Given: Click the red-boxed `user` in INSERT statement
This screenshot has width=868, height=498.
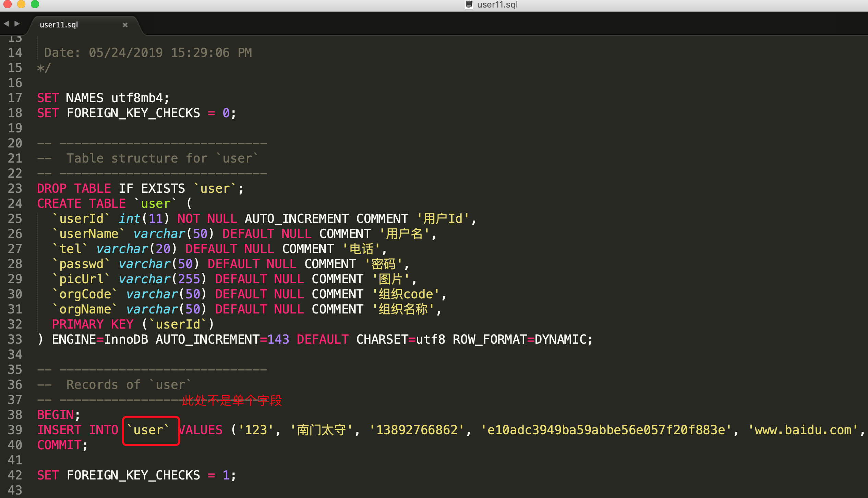Looking at the screenshot, I should [x=148, y=430].
